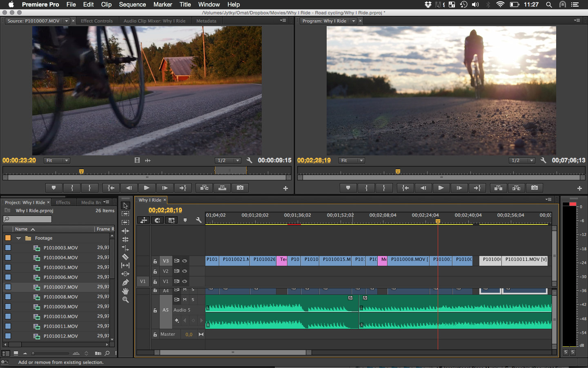Viewport: 588px width, 368px height.
Task: Toggle V1 track lock
Action: pos(155,281)
